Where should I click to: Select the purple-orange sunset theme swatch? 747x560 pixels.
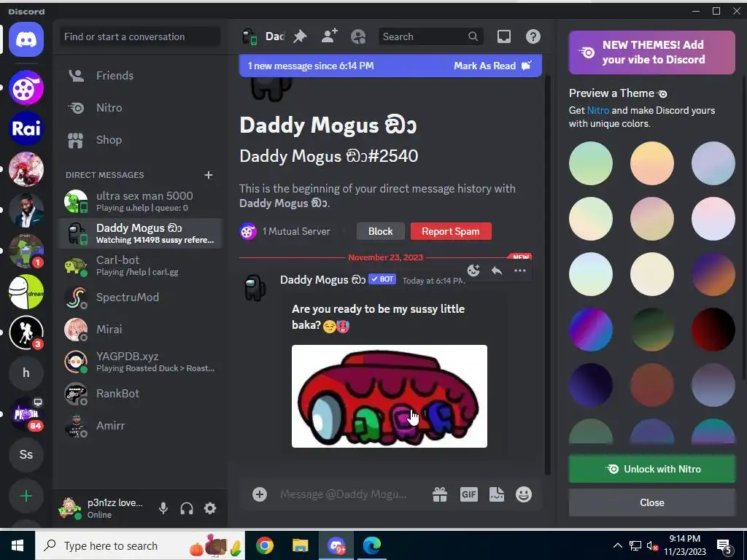point(713,274)
